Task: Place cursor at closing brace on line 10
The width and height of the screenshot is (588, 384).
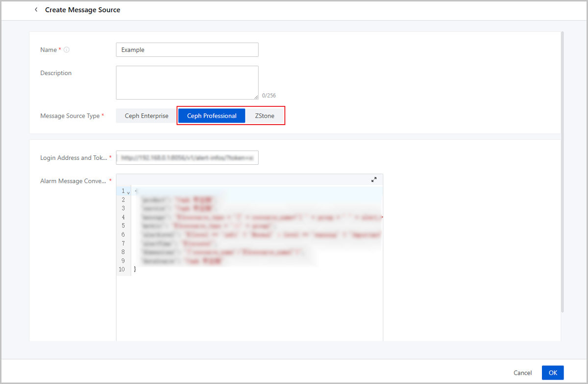Action: (x=135, y=270)
